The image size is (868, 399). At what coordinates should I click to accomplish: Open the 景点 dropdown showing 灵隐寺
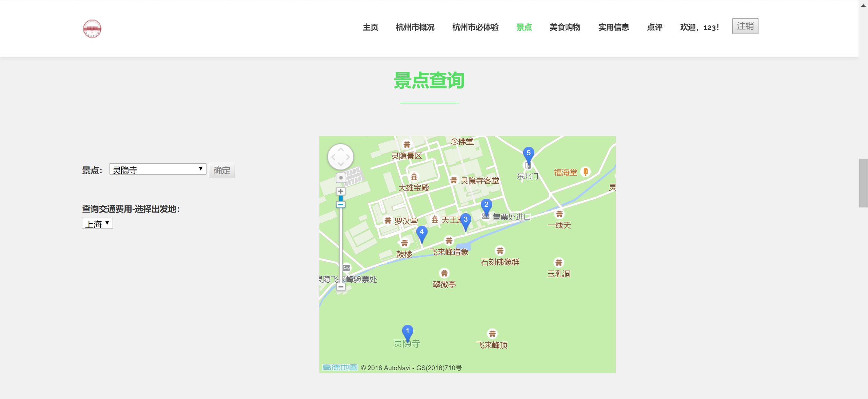point(158,169)
